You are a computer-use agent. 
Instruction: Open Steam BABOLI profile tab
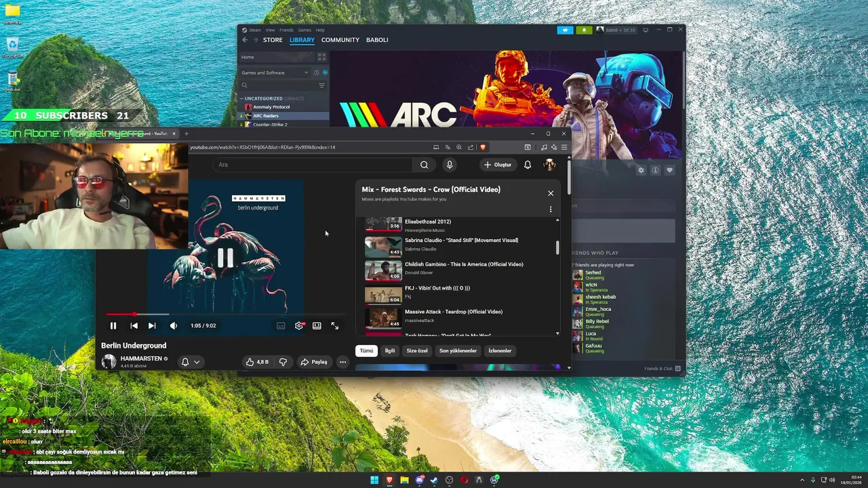[377, 40]
